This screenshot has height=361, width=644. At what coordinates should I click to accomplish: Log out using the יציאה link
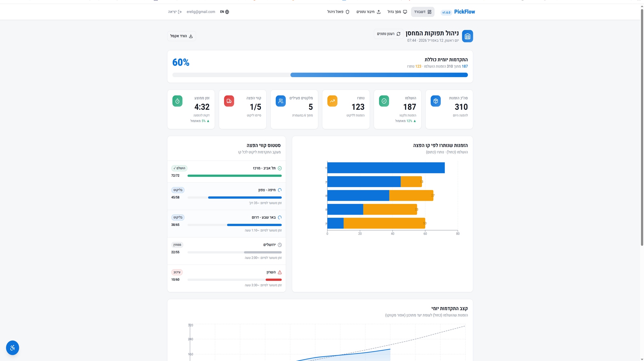click(x=175, y=12)
